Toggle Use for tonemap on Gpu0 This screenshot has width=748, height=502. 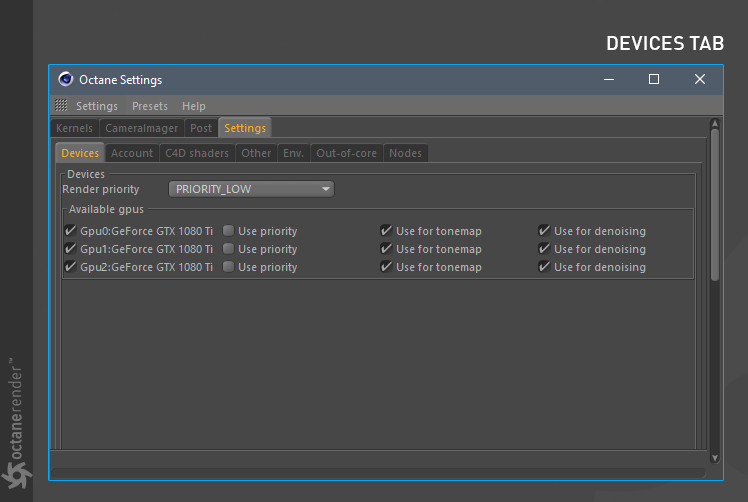(x=386, y=231)
